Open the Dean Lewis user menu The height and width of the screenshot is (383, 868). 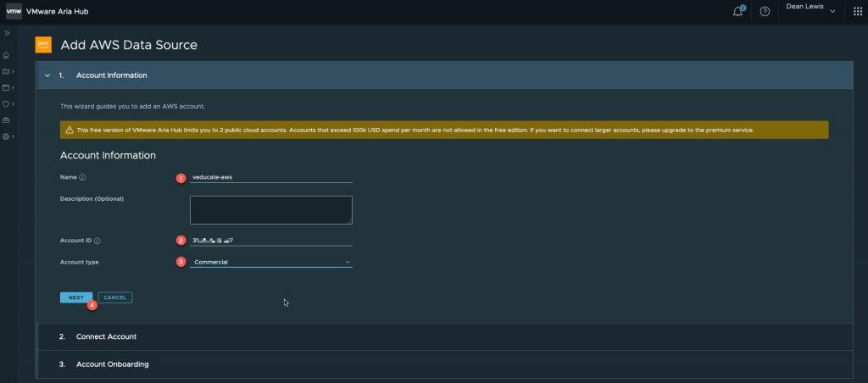tap(810, 8)
